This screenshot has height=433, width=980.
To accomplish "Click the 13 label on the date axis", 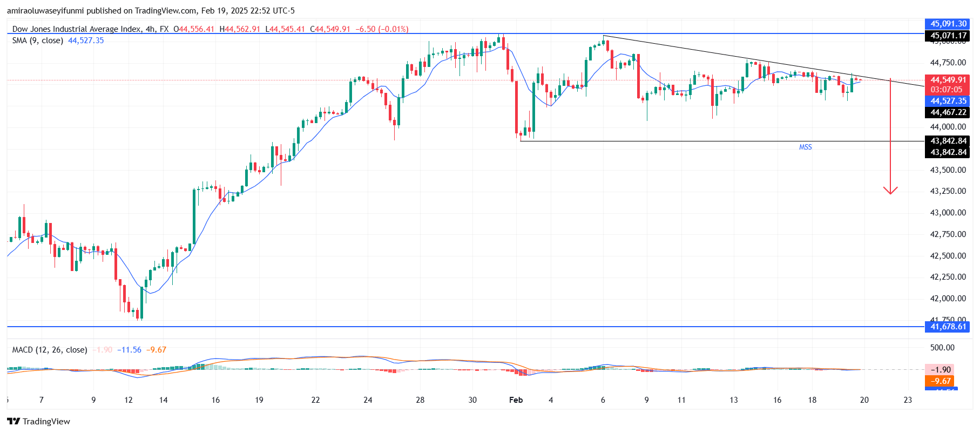I will [734, 400].
